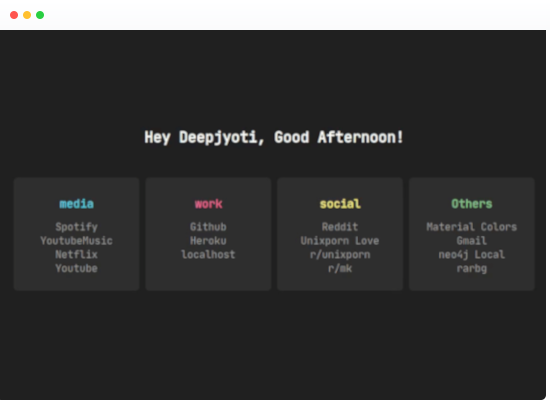The image size is (550, 400).
Task: Open the Spotify link
Action: (x=76, y=227)
